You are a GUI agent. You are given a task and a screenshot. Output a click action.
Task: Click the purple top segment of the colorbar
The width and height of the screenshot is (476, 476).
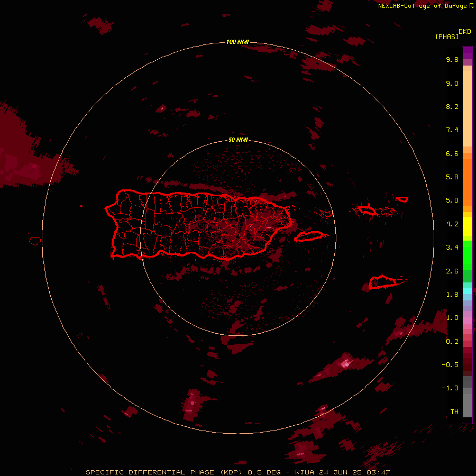point(467,53)
